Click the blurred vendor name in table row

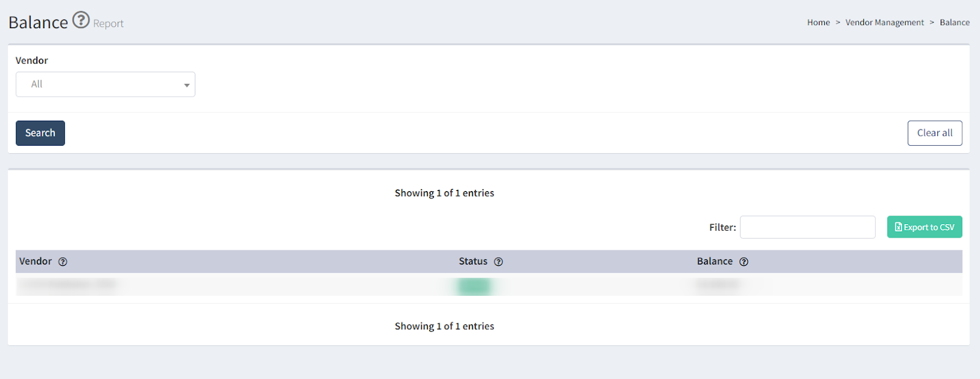click(x=67, y=285)
